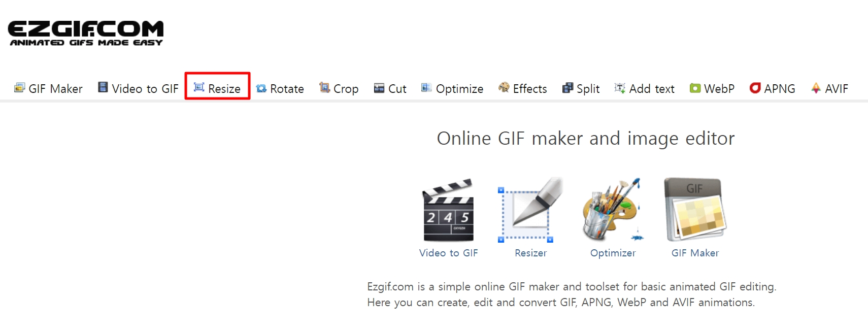Click the 'Here you can create' text line

[561, 303]
